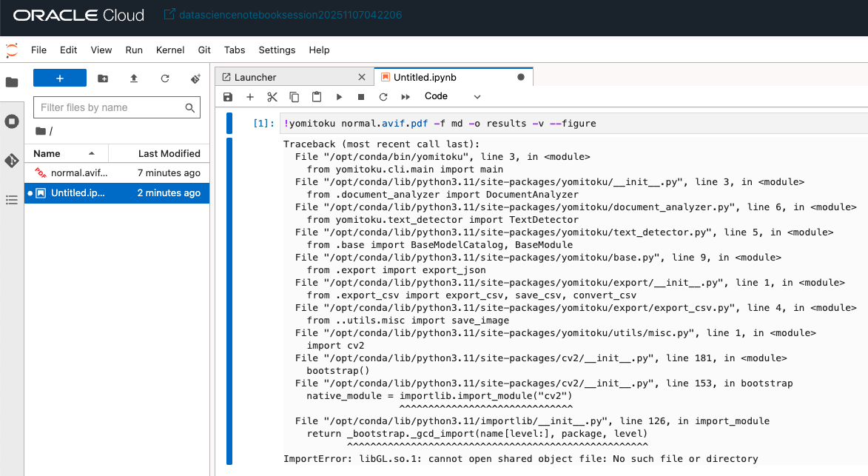Viewport: 868px width, 476px height.
Task: Click Git clone repository icon
Action: point(195,78)
